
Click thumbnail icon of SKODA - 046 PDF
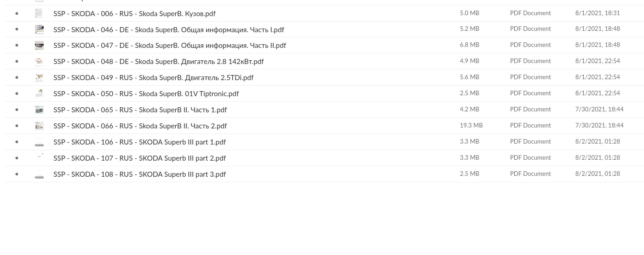pos(39,29)
